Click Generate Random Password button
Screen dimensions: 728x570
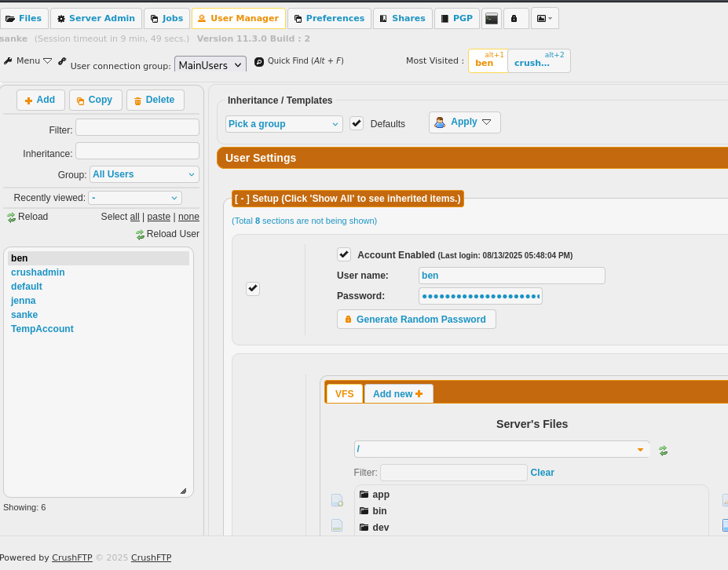pyautogui.click(x=416, y=320)
